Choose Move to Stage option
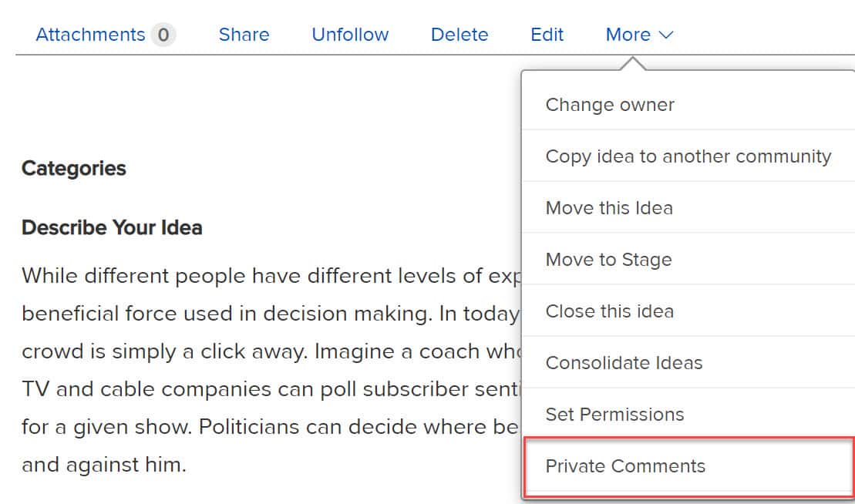The image size is (855, 504). [x=608, y=260]
